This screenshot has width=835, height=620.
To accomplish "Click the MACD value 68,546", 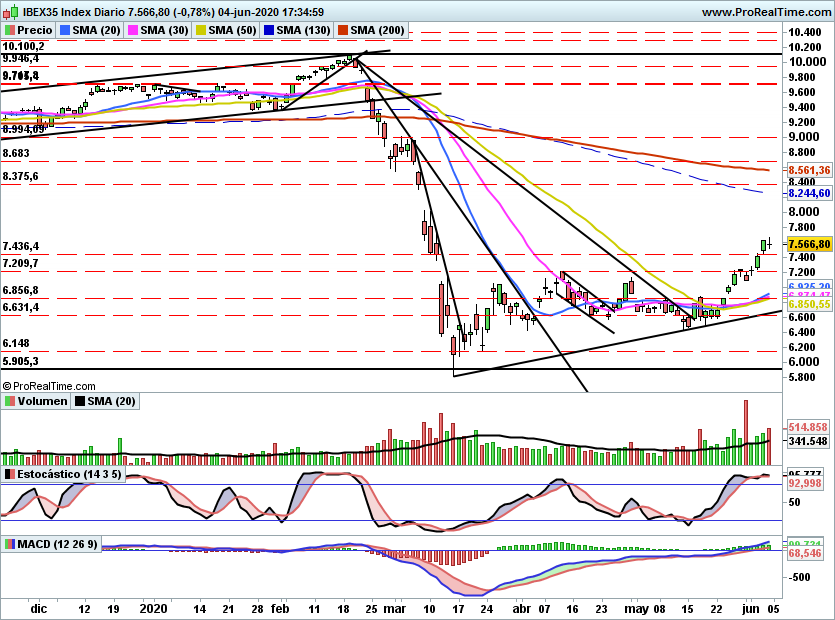I will click(x=805, y=554).
